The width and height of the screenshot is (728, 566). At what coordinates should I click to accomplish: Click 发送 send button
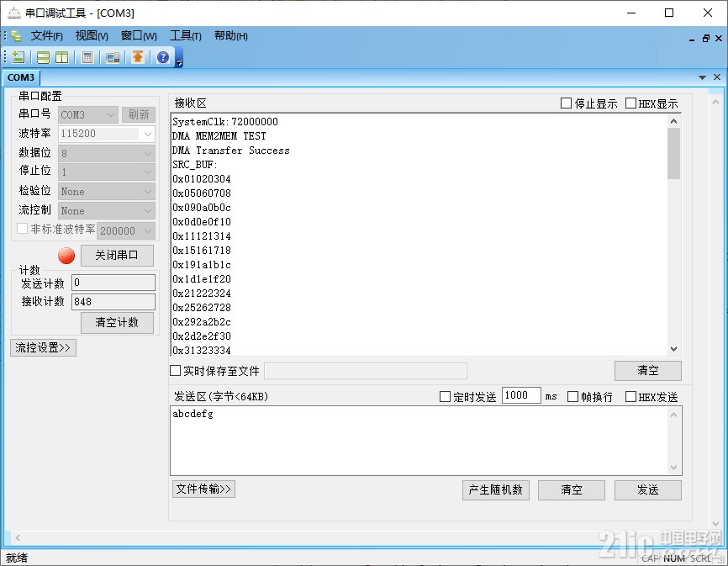pyautogui.click(x=647, y=489)
